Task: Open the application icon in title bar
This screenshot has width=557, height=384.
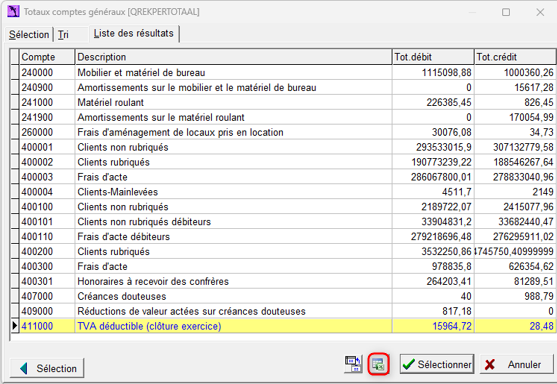Action: [13, 11]
